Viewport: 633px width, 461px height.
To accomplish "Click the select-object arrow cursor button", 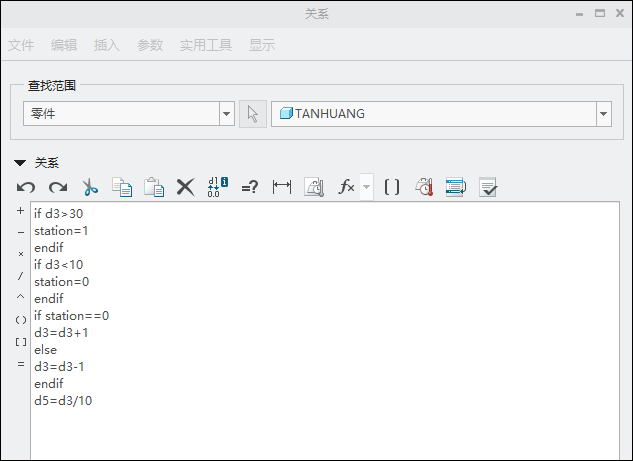I will [253, 114].
